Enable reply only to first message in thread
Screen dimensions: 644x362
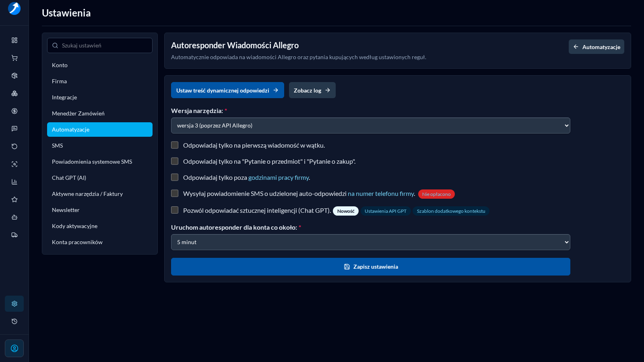click(175, 145)
